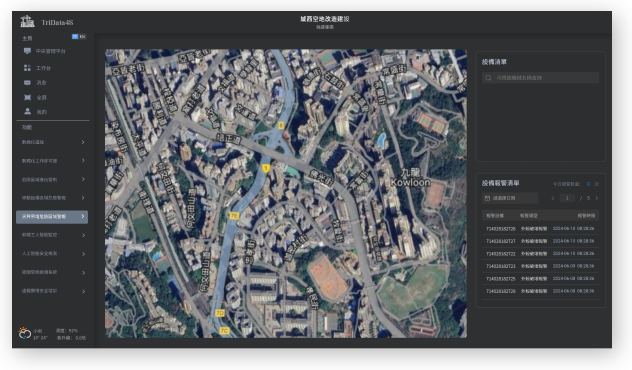This screenshot has height=370, width=632.
Task: Click the weather cloud icon
Action: click(25, 333)
